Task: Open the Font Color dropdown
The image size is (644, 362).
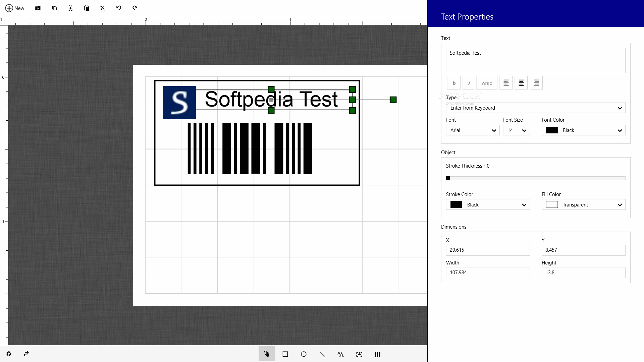Action: (x=583, y=130)
